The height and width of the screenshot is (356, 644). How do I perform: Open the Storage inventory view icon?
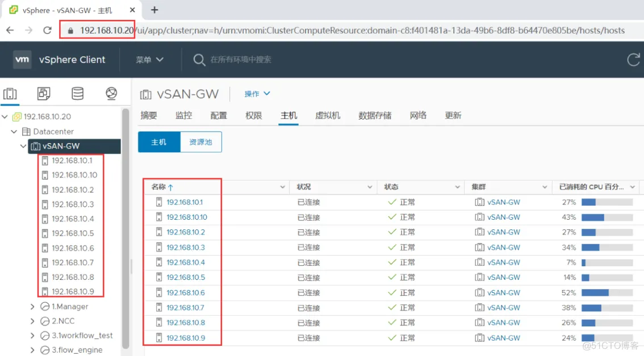pyautogui.click(x=78, y=94)
